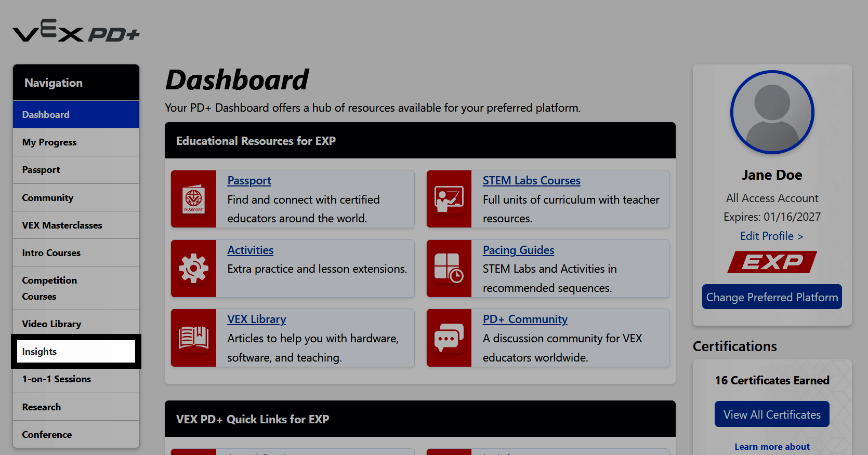The image size is (868, 455).
Task: Click the All Access Account text
Action: pyautogui.click(x=772, y=198)
